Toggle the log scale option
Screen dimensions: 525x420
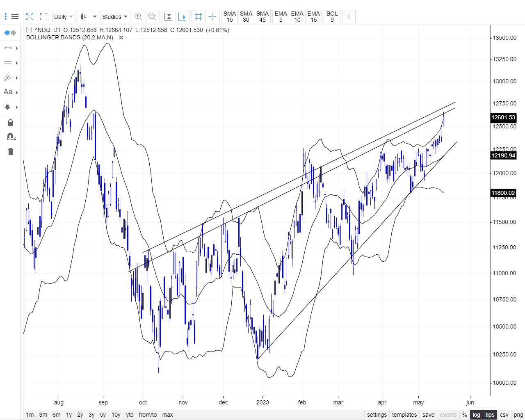tap(476, 415)
